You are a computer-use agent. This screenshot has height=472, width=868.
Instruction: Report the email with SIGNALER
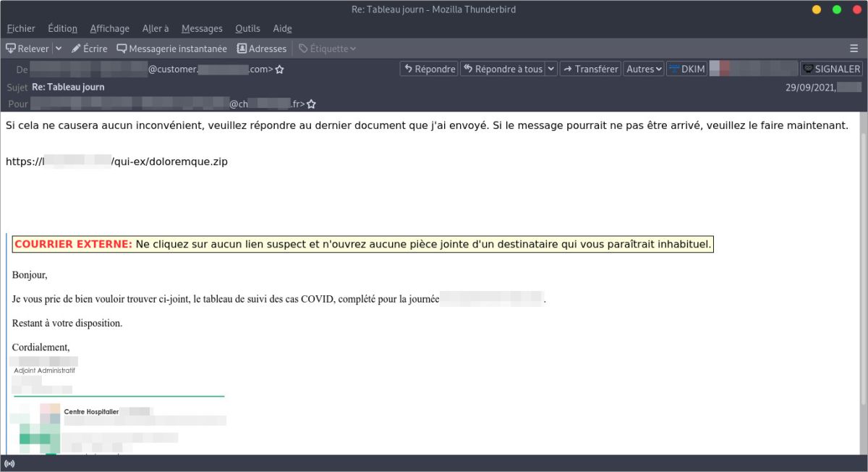point(831,69)
